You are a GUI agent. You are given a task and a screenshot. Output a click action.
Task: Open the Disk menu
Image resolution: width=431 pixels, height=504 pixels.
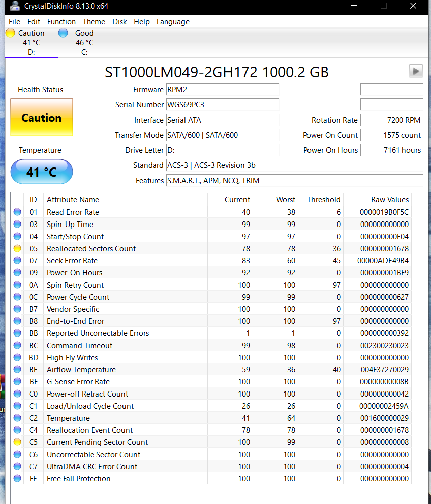[119, 22]
